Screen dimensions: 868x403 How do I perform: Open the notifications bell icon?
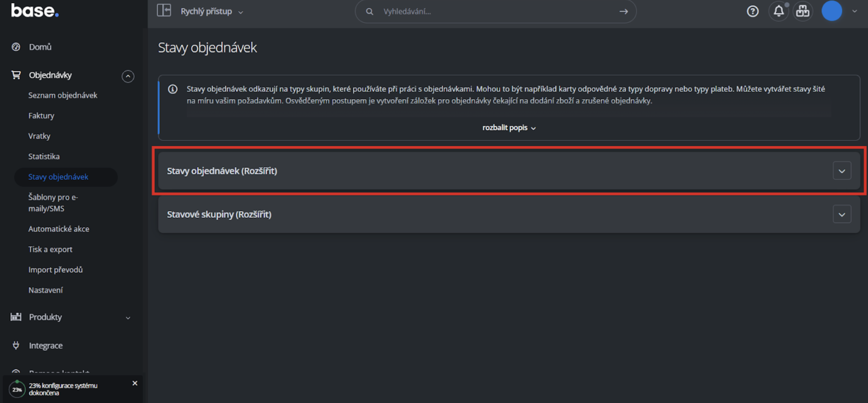coord(779,11)
